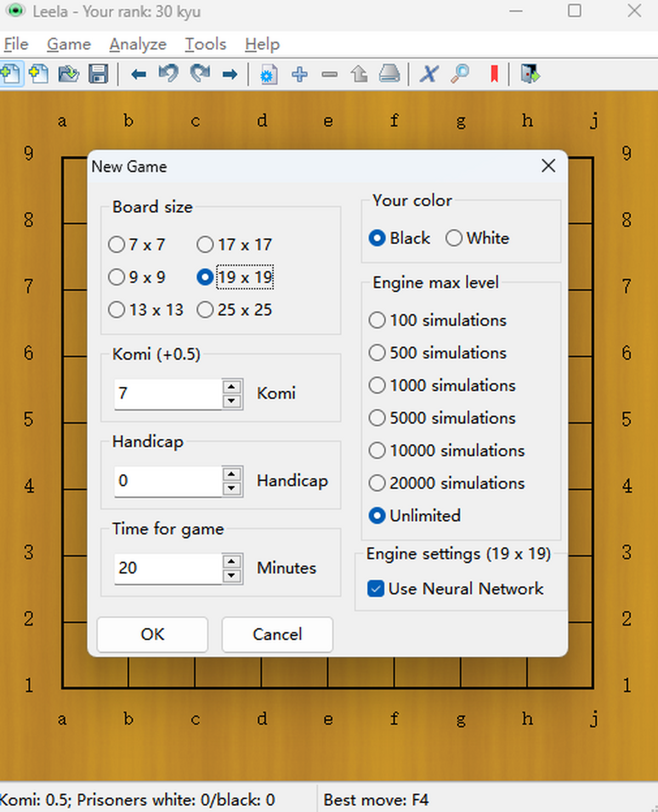Click the grey minus toolbar icon
658x812 pixels.
point(330,74)
